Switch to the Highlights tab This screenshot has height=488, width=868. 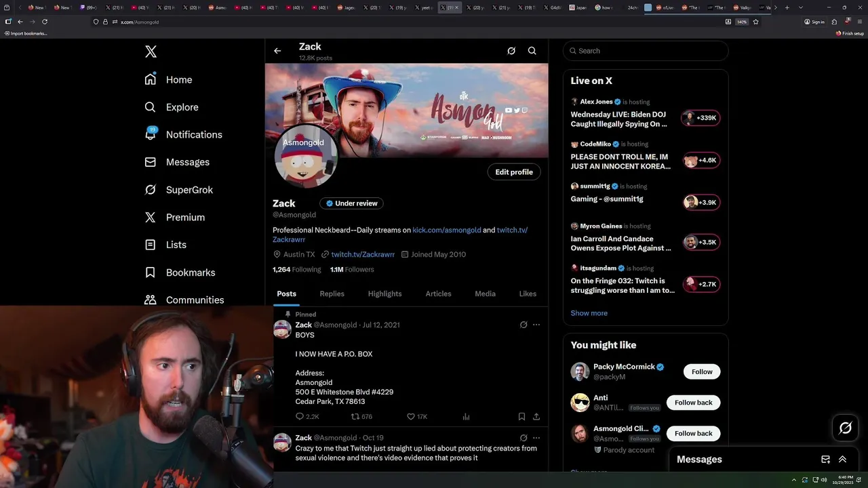(384, 293)
